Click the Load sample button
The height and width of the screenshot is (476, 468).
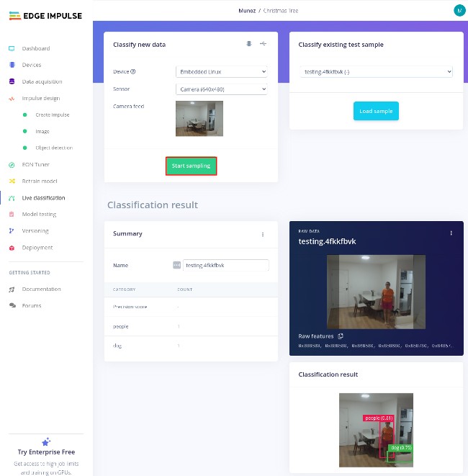click(375, 111)
